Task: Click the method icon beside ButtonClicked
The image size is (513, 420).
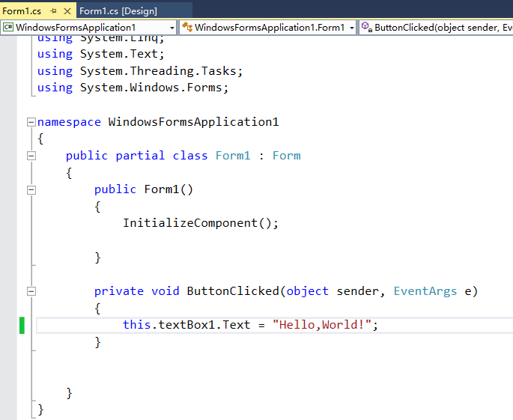Action: 366,27
